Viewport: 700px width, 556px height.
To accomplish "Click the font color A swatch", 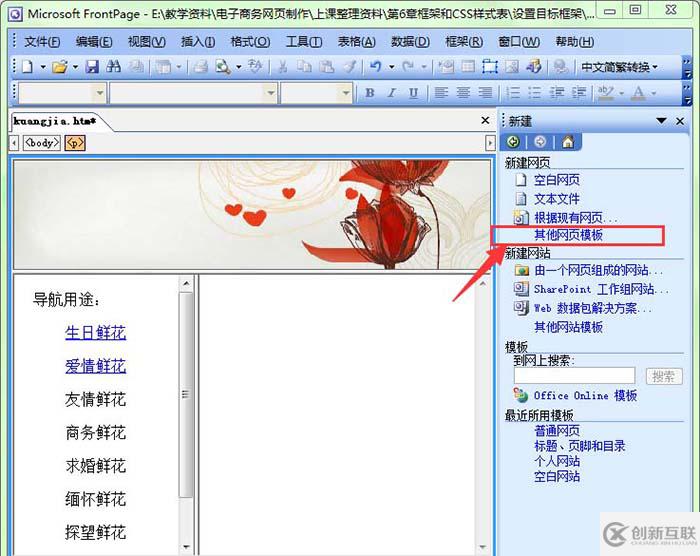I will [x=639, y=93].
